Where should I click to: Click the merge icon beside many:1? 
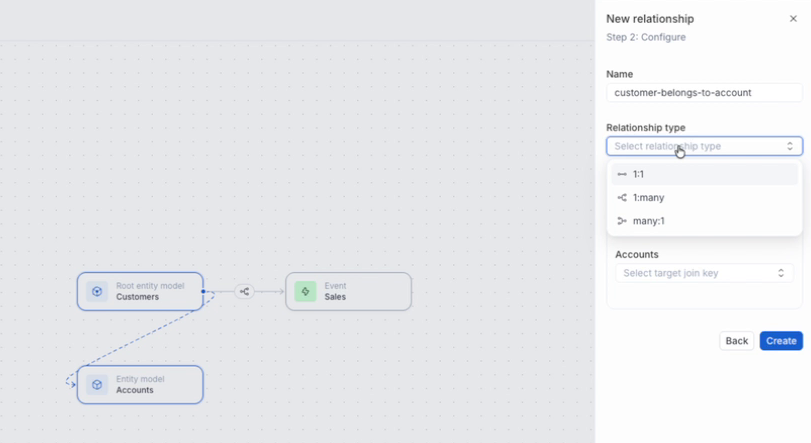tap(622, 221)
